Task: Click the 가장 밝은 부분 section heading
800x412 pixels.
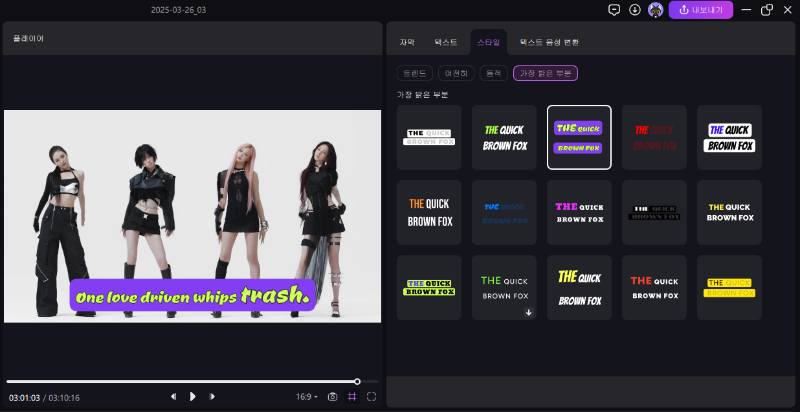Action: 422,95
